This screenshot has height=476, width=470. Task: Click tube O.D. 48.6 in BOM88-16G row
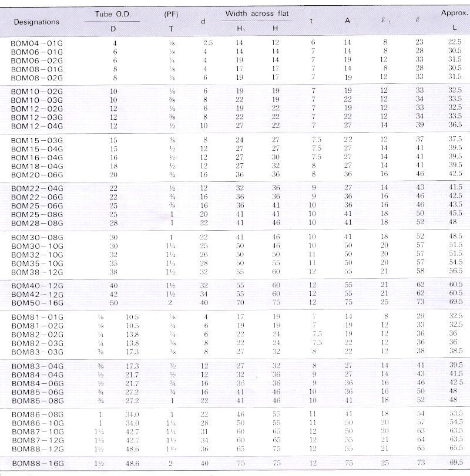click(x=132, y=463)
